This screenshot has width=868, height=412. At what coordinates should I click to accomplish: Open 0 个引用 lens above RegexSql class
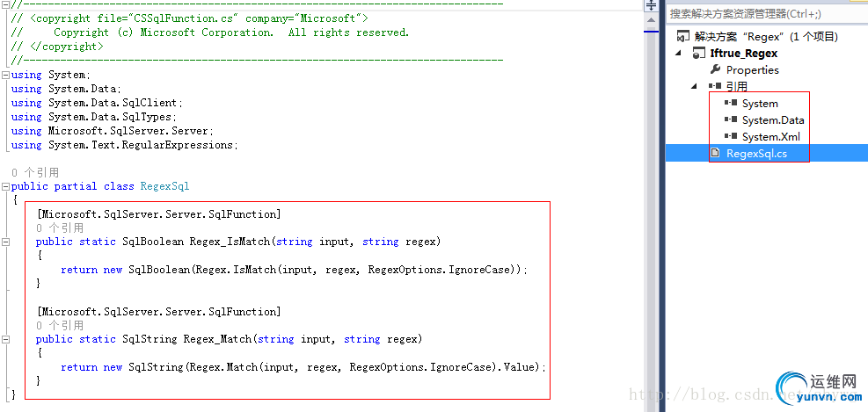click(35, 172)
